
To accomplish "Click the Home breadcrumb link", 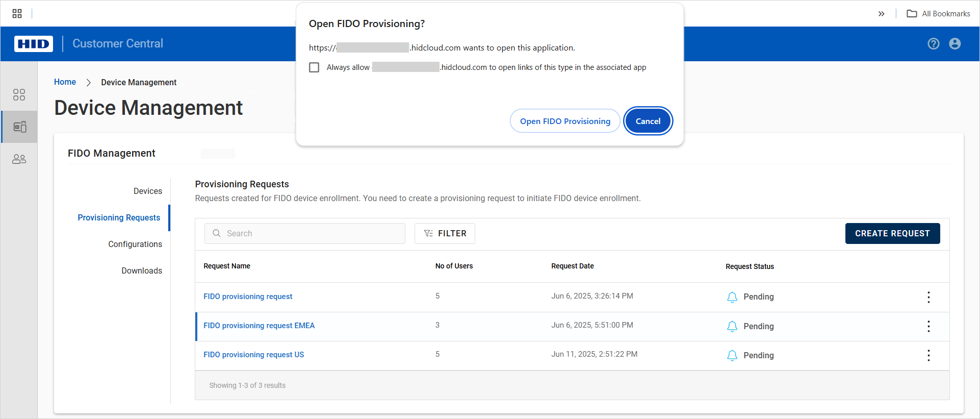I will pos(65,82).
